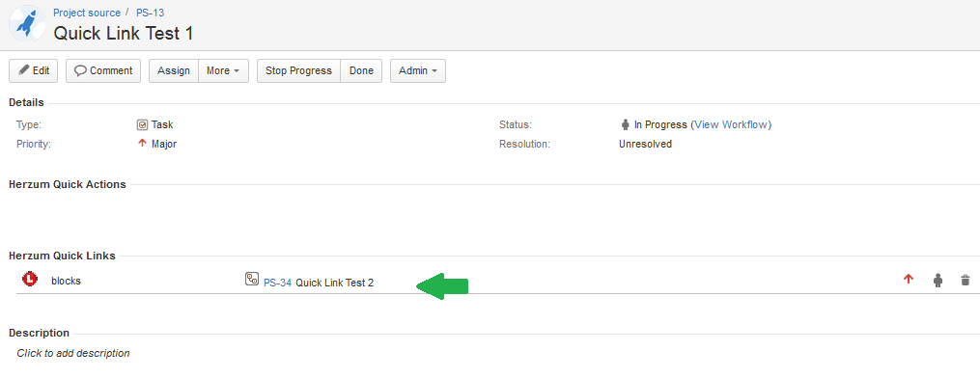Click the Task type checkbox icon in Details
980x378 pixels.
(143, 124)
